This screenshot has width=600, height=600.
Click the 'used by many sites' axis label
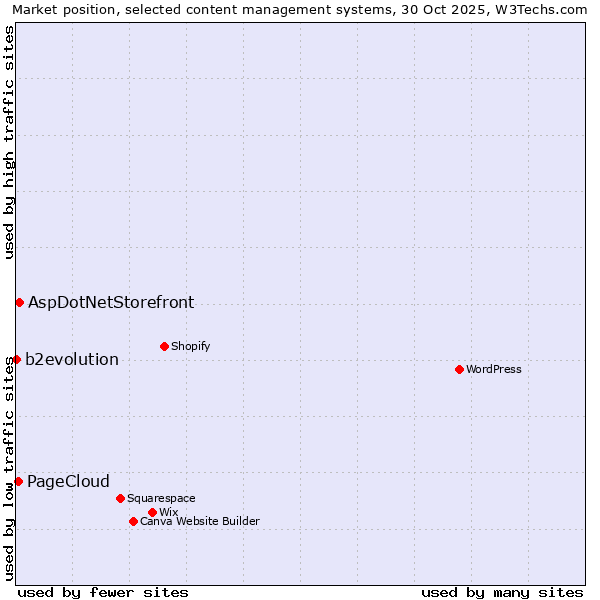click(x=502, y=592)
